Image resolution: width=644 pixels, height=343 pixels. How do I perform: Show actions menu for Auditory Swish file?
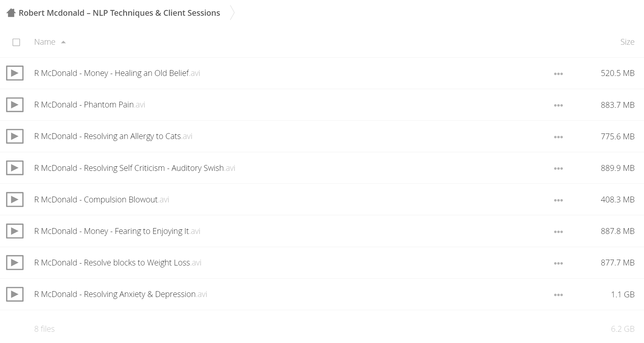(x=558, y=168)
